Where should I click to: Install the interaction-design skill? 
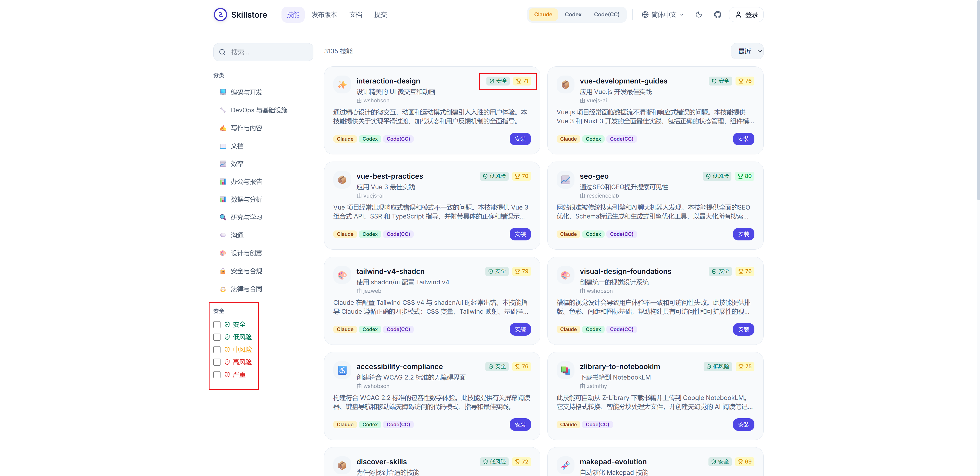click(x=520, y=139)
